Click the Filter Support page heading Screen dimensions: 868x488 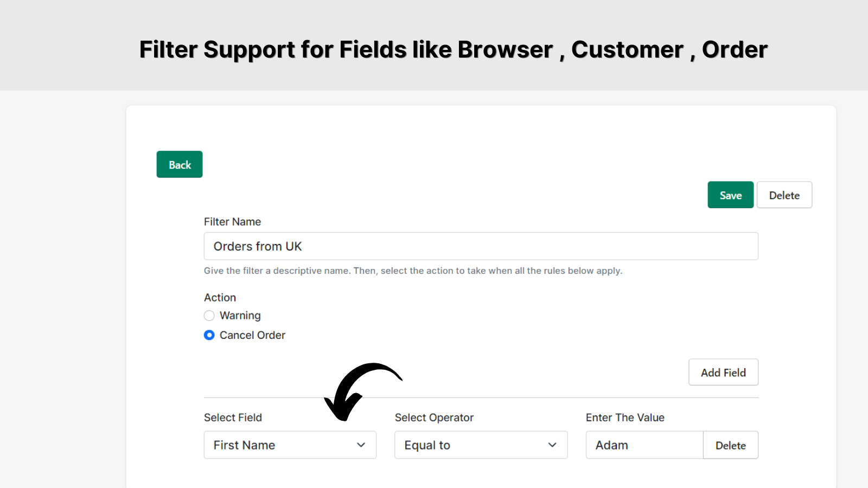[454, 49]
